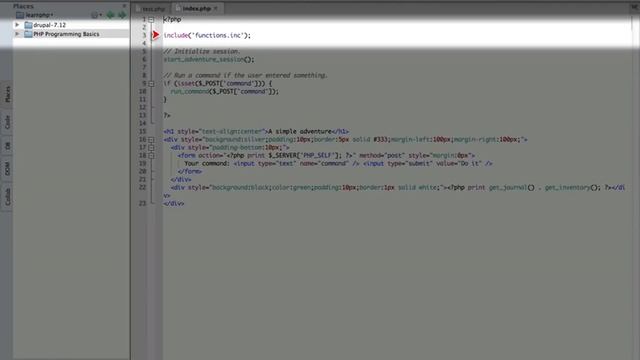Image resolution: width=640 pixels, height=360 pixels.
Task: Click the drupal-7.12 folder icon
Action: 28,25
